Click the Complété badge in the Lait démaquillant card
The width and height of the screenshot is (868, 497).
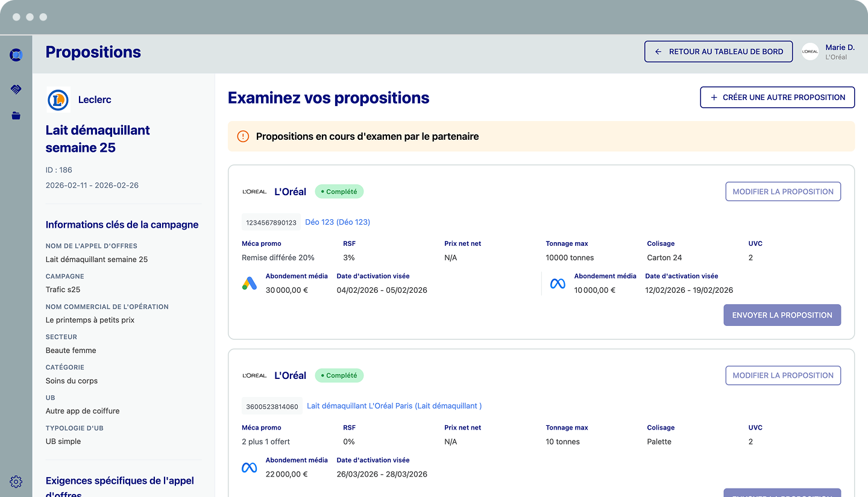point(339,375)
